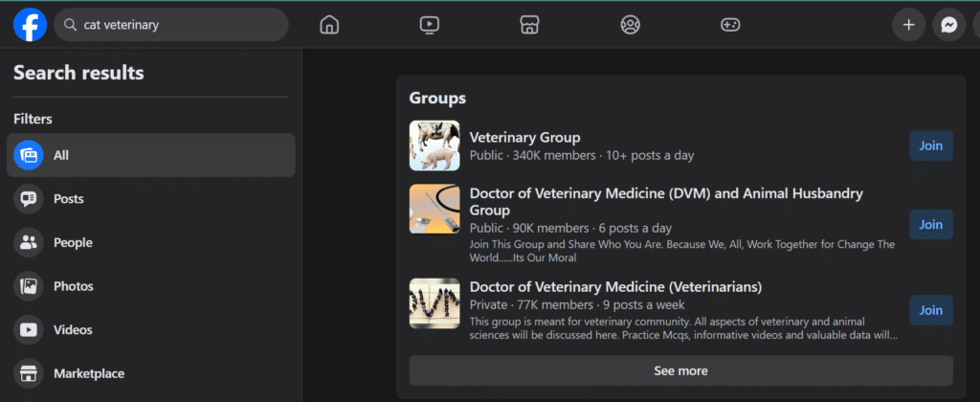
Task: Click 'Public · 90K members · 6 posts a day'
Action: (570, 228)
